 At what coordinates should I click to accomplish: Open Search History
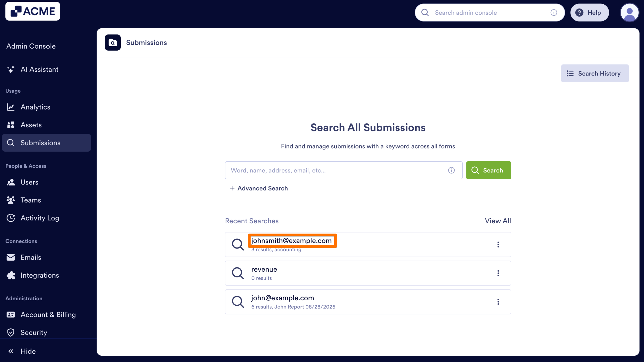click(x=595, y=73)
